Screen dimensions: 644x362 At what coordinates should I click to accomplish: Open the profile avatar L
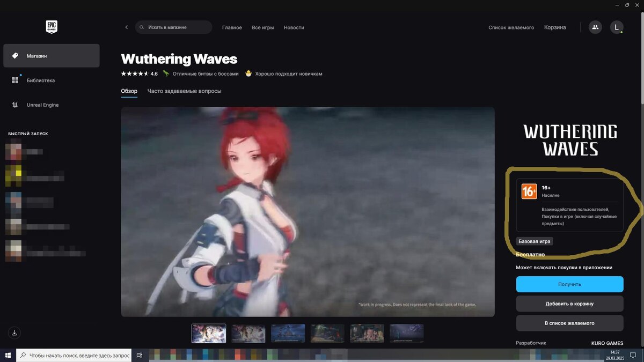[617, 27]
